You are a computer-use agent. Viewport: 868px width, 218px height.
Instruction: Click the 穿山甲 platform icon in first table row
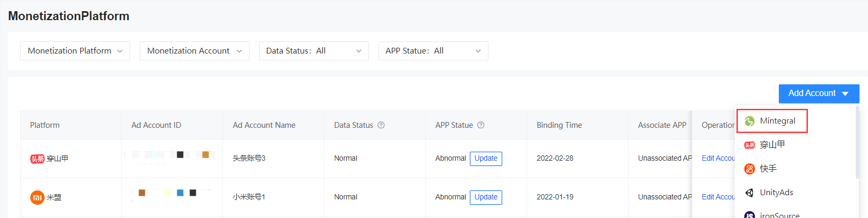pyautogui.click(x=37, y=159)
